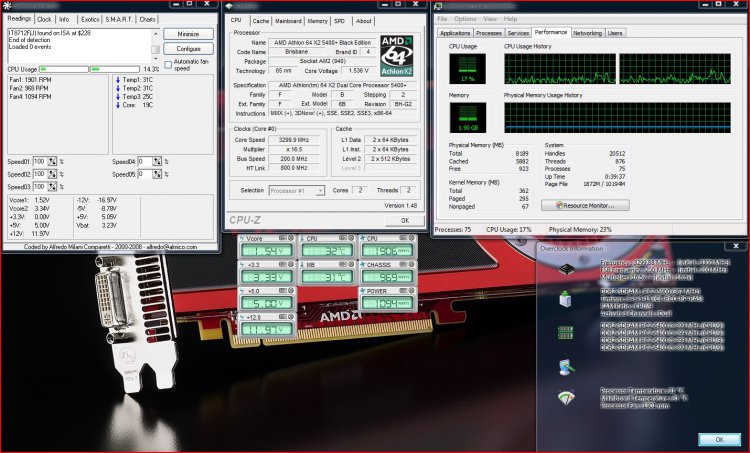Click the SpeedFan log scrollbar up arrow
The width and height of the screenshot is (750, 453).
155,33
